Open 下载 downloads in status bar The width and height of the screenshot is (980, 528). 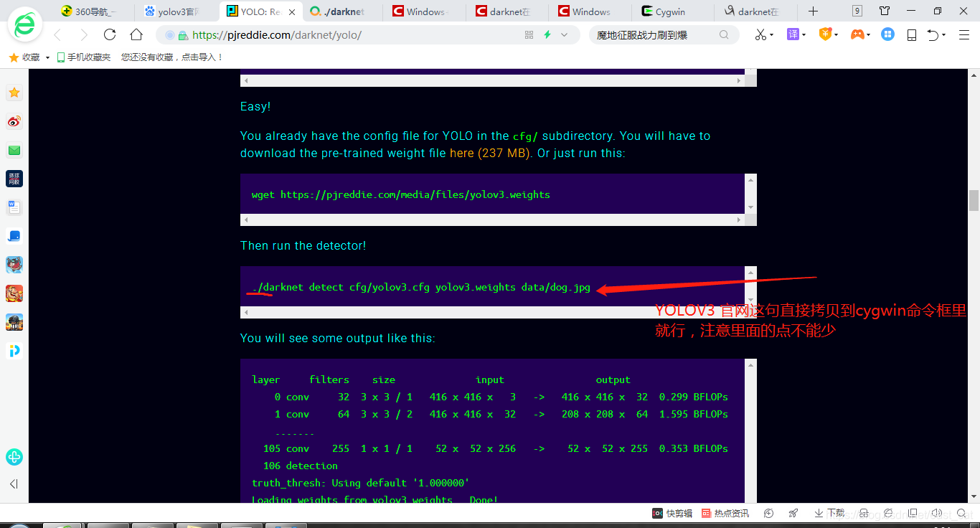pos(829,513)
